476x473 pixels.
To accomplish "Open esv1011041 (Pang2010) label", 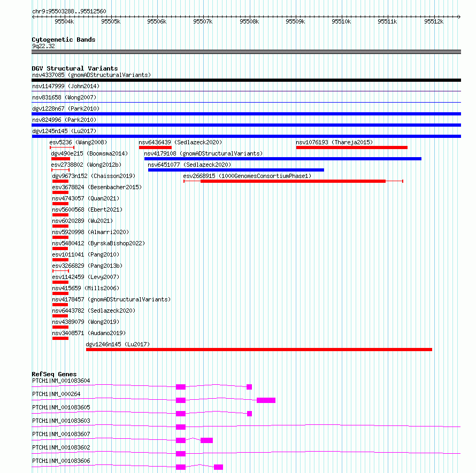I will [x=86, y=254].
